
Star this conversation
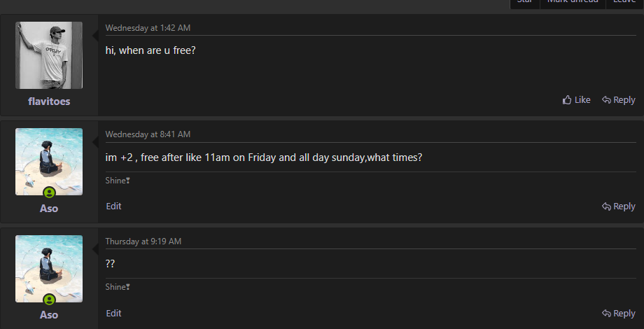click(x=524, y=2)
